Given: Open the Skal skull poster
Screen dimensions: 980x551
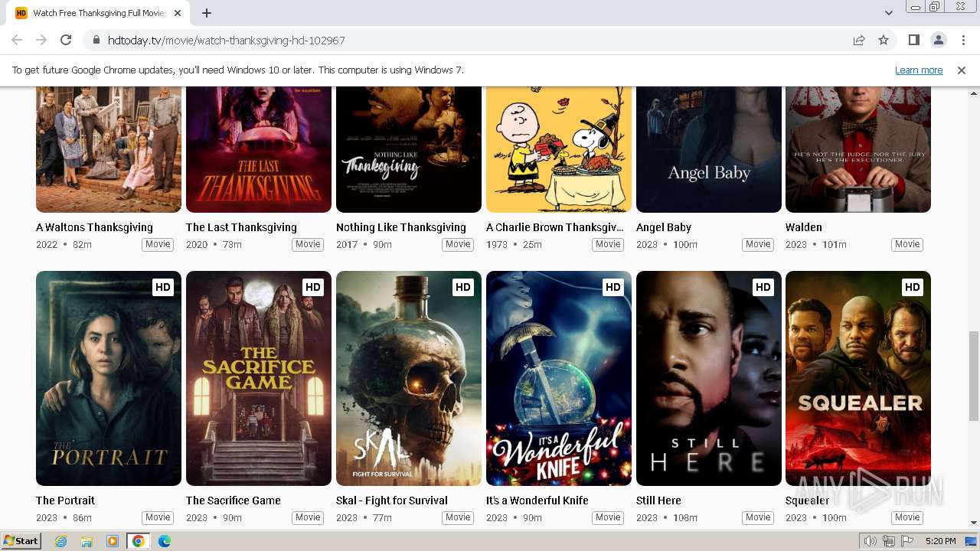Looking at the screenshot, I should pyautogui.click(x=409, y=378).
